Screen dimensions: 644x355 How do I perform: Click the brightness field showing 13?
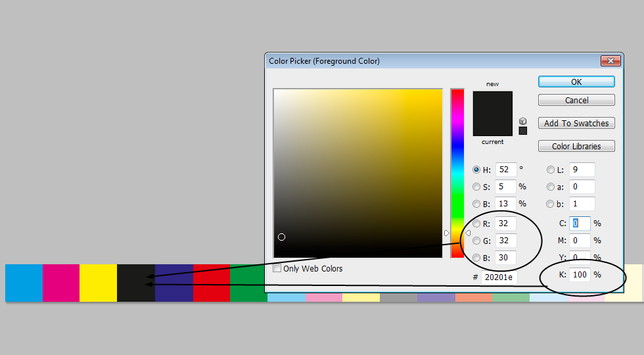coord(505,204)
